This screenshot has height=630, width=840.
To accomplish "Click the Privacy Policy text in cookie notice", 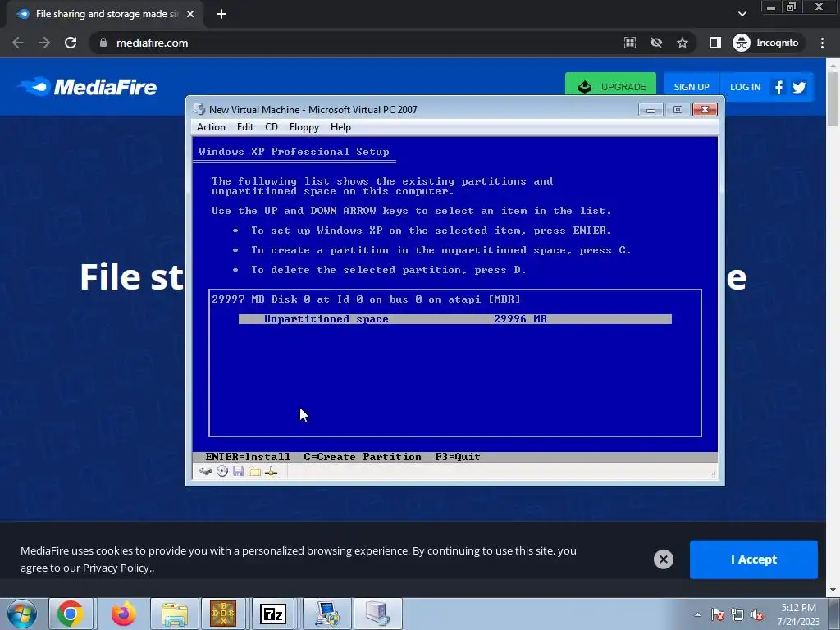I will (115, 568).
